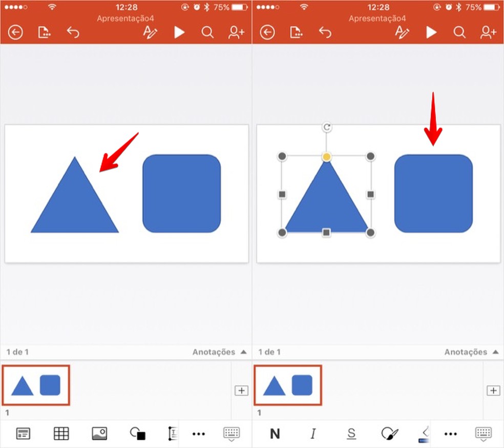Tap the back arrow in right phone screen
This screenshot has height=448, width=504.
tap(267, 32)
